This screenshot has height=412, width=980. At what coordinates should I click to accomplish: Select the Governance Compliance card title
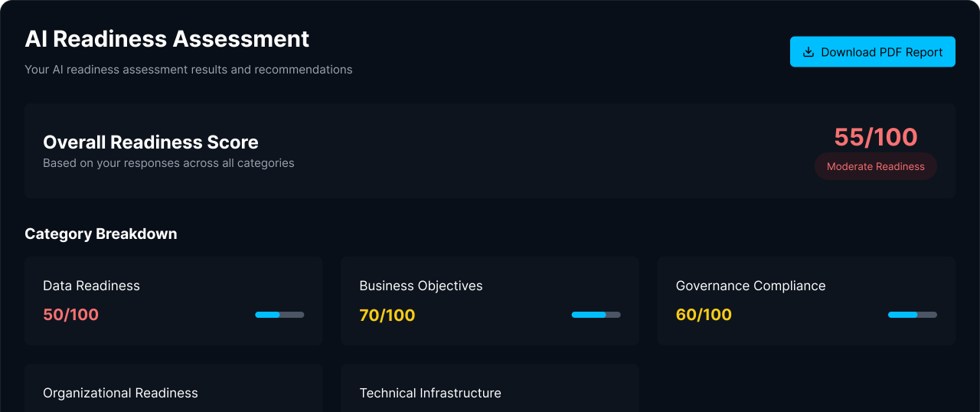[x=751, y=286]
